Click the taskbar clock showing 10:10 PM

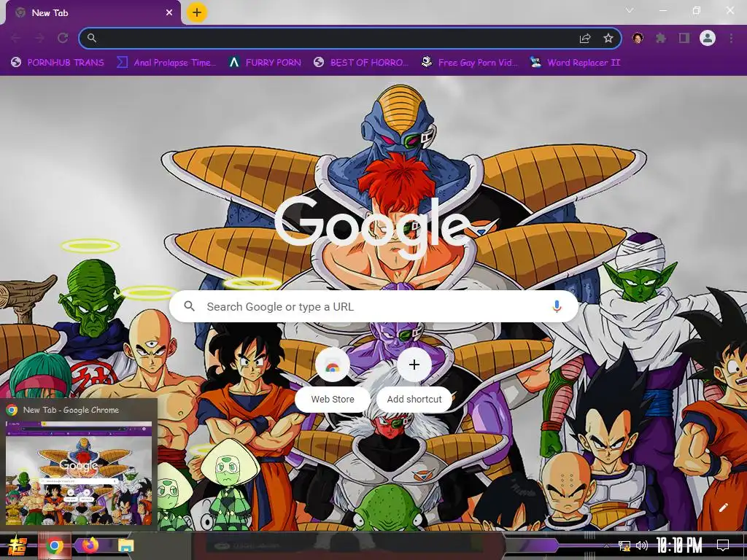tap(679, 545)
